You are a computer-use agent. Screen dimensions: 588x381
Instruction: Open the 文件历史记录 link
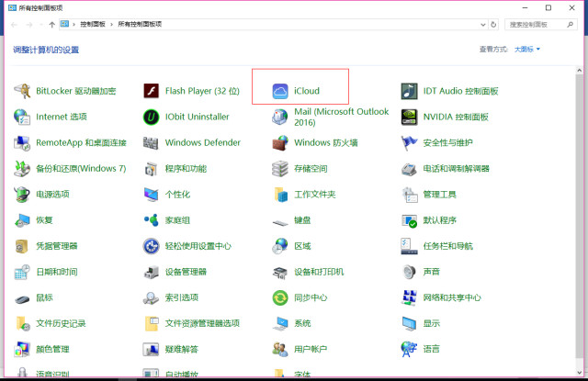pos(61,323)
